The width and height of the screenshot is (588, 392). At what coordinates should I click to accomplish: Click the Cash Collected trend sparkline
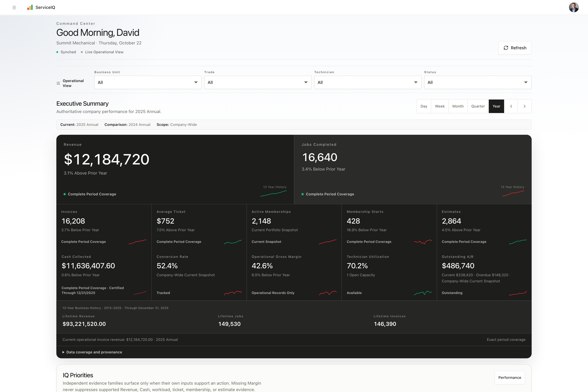140,293
